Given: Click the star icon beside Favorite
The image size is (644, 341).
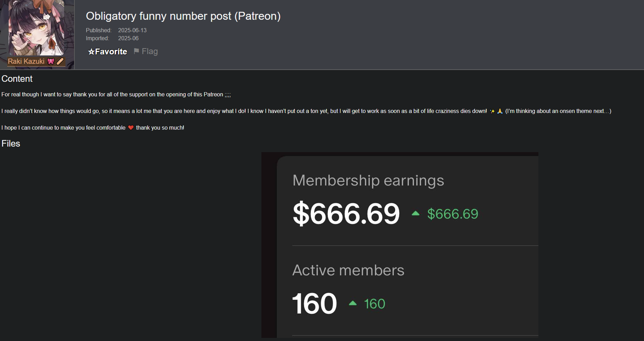Looking at the screenshot, I should tap(91, 52).
